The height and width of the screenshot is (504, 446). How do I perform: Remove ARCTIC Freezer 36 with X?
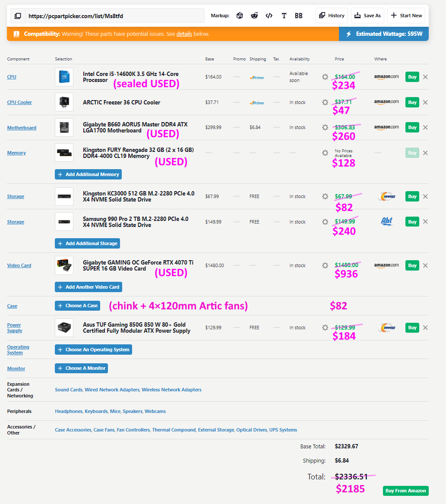(x=425, y=102)
